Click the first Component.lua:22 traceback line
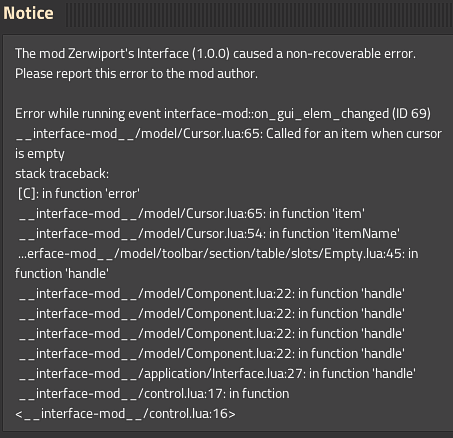The image size is (453, 438). (212, 294)
